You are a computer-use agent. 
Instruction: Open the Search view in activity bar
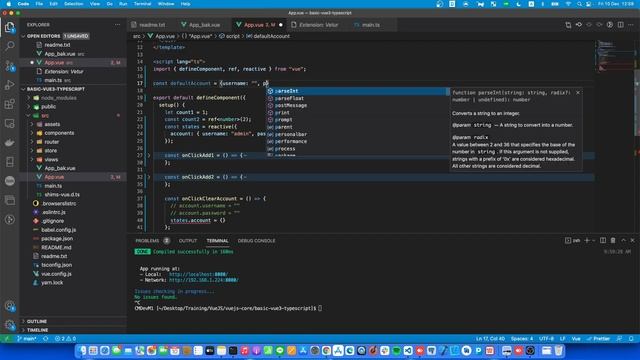pos(9,46)
